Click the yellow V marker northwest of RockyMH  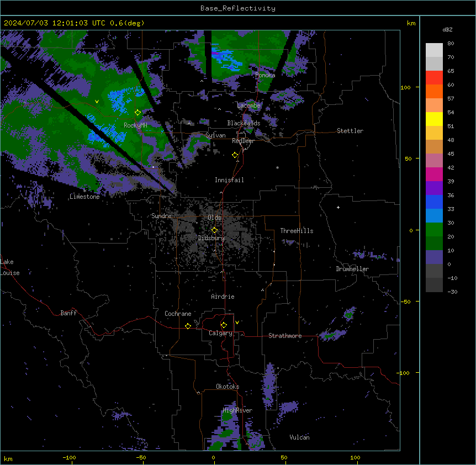(x=97, y=102)
